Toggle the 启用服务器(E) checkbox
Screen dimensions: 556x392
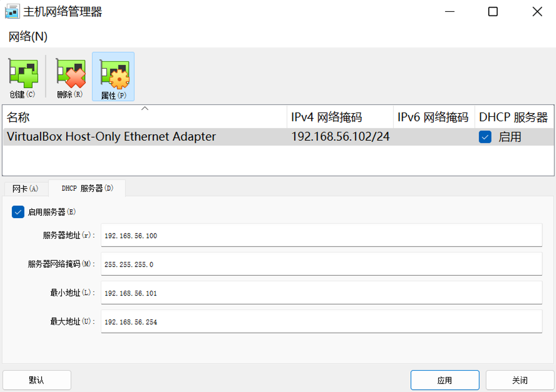18,212
